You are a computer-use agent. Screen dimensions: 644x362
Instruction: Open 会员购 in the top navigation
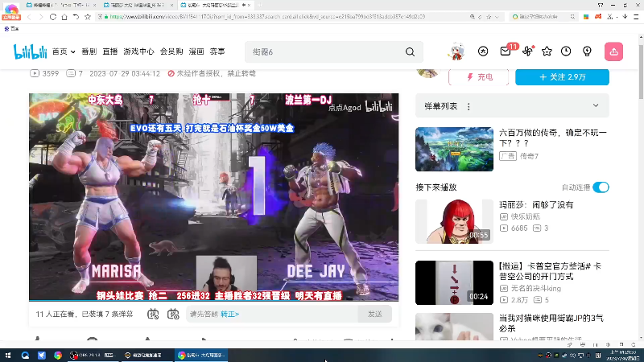[171, 51]
